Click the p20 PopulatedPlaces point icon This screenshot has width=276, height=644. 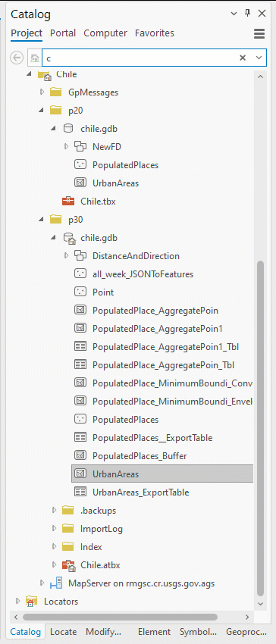[x=80, y=165]
